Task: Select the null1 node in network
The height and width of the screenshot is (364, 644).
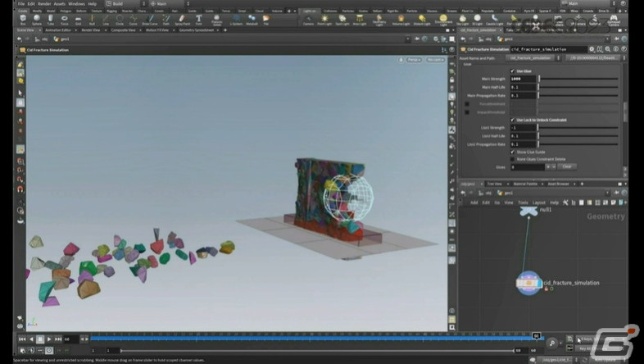Action: click(x=528, y=211)
